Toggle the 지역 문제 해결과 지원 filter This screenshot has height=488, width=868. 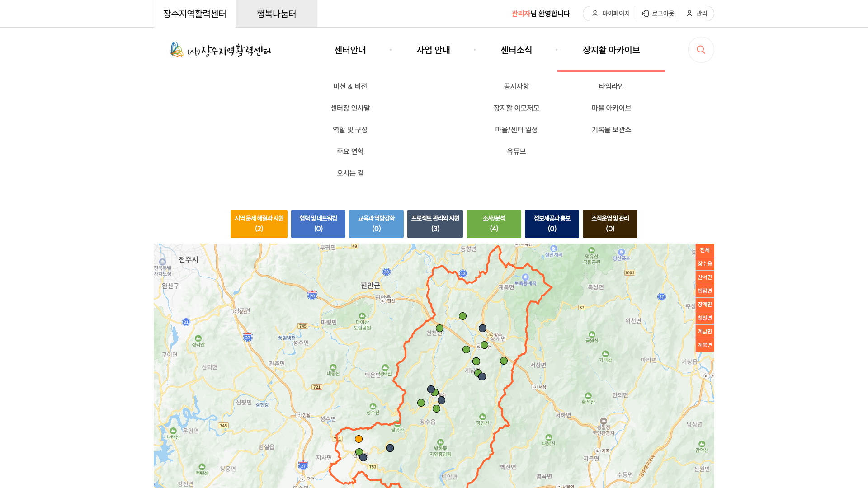[259, 224]
